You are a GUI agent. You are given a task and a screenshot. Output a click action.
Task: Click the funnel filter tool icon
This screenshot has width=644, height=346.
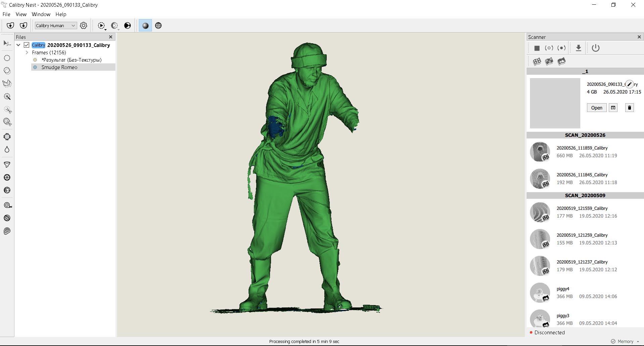pos(7,164)
